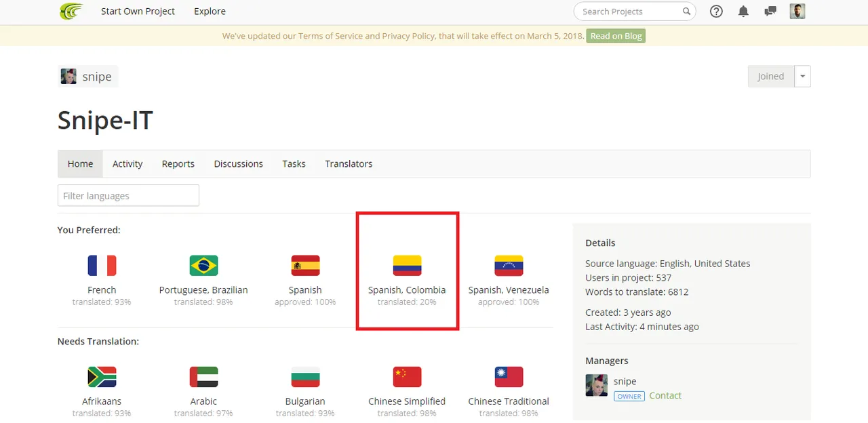Click the French flag icon
Viewport: 868px width, 423px height.
click(102, 265)
